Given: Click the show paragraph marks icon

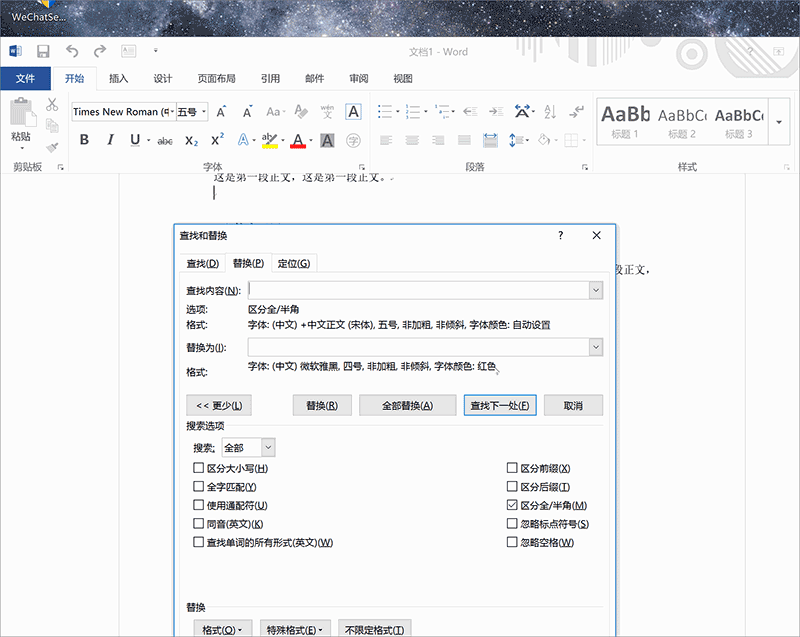Looking at the screenshot, I should tap(577, 112).
